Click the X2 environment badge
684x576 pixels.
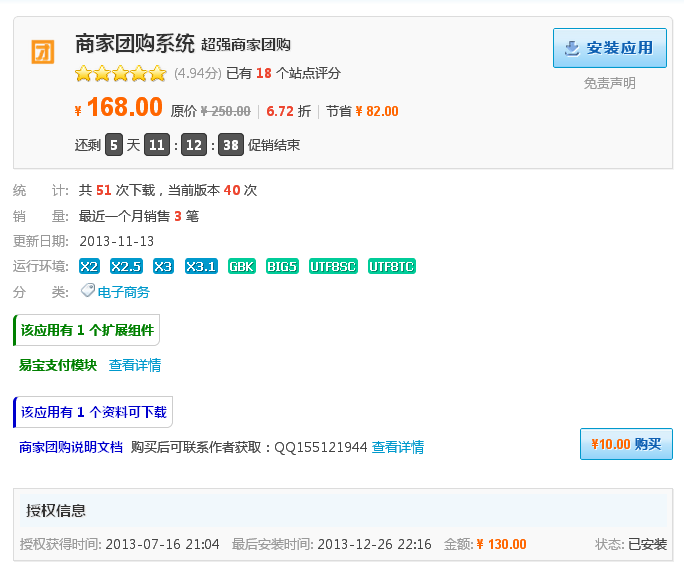pyautogui.click(x=89, y=266)
